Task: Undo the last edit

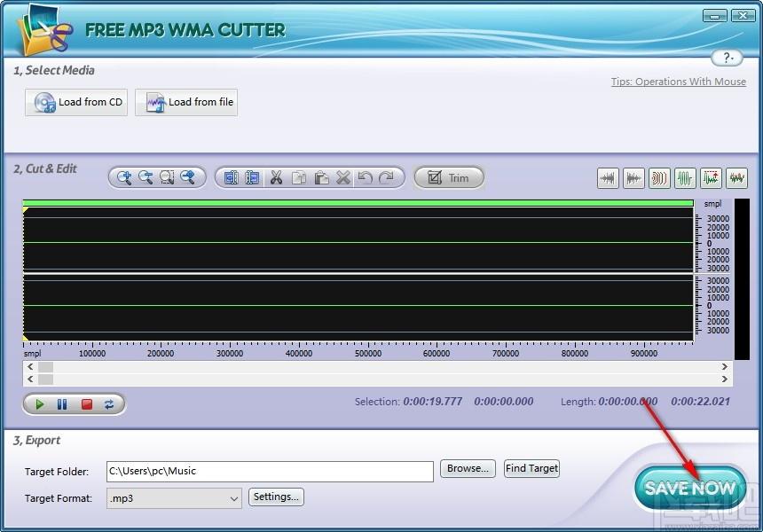Action: (x=365, y=177)
